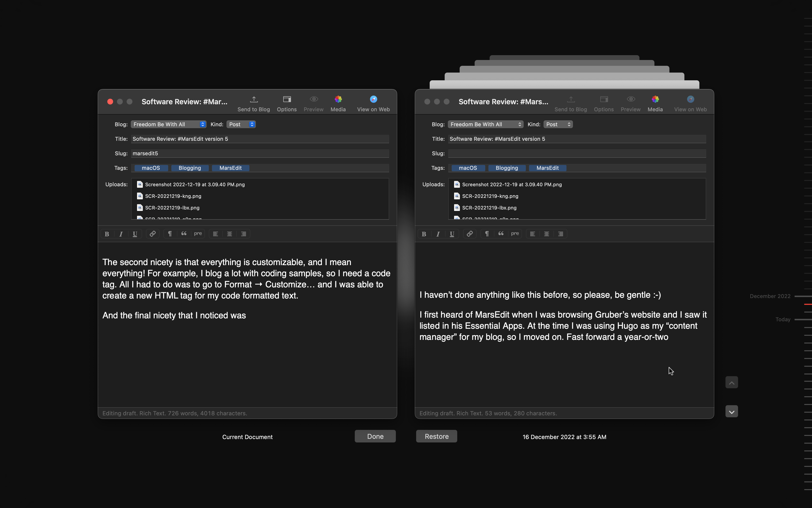
Task: Select Blogging tag in current document
Action: (x=190, y=168)
